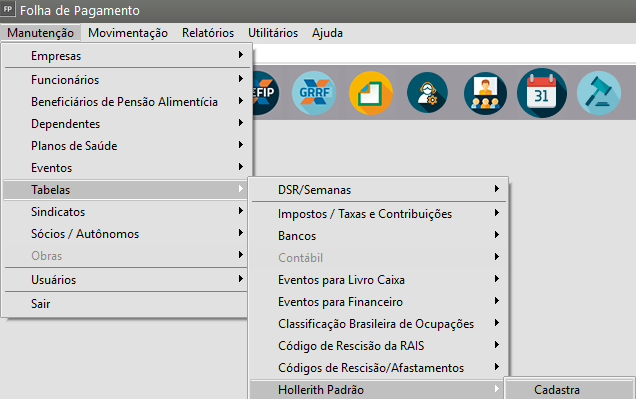The height and width of the screenshot is (399, 636).
Task: Click the Cadastra submenu item
Action: [x=569, y=389]
